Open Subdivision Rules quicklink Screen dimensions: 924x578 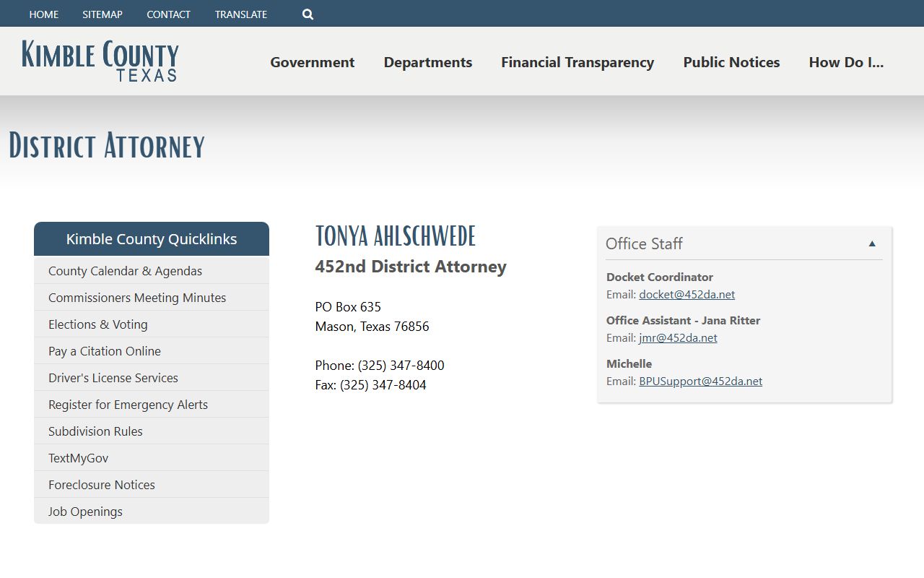[152, 431]
